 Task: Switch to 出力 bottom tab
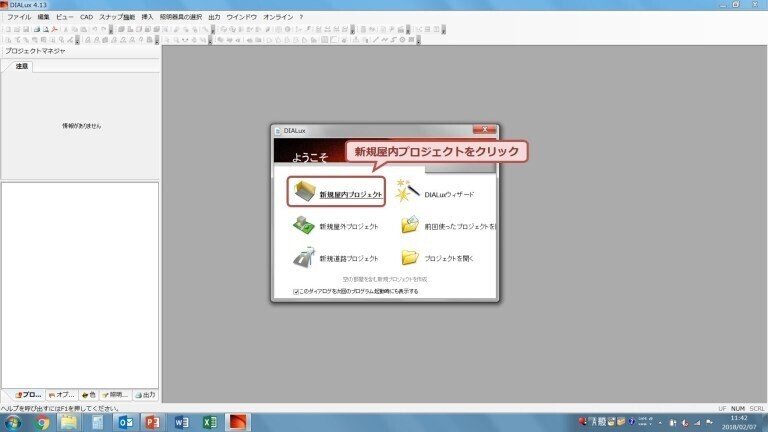click(x=145, y=395)
